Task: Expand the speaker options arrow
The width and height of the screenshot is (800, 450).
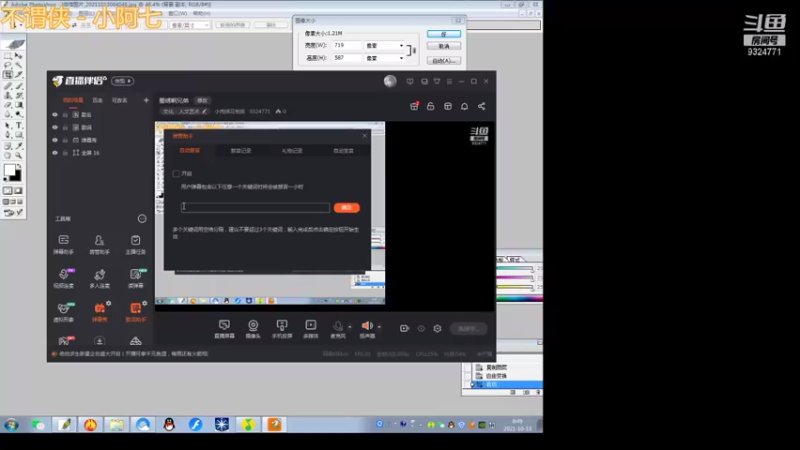Action: (379, 327)
